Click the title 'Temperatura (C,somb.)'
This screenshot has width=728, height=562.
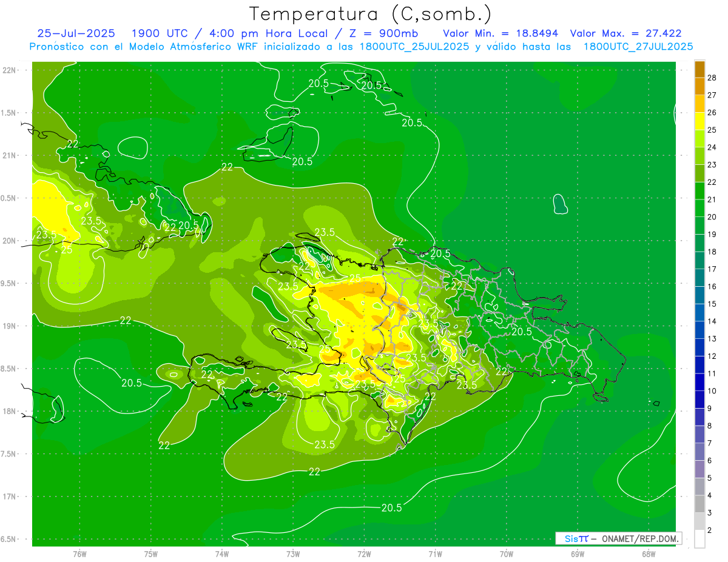coord(371,14)
